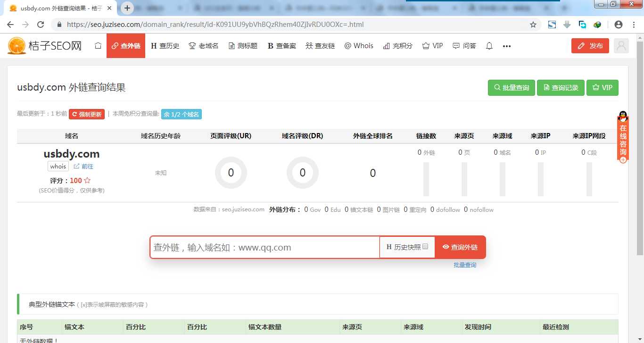Go back to the previous page
Image resolution: width=644 pixels, height=343 pixels.
pos(10,25)
